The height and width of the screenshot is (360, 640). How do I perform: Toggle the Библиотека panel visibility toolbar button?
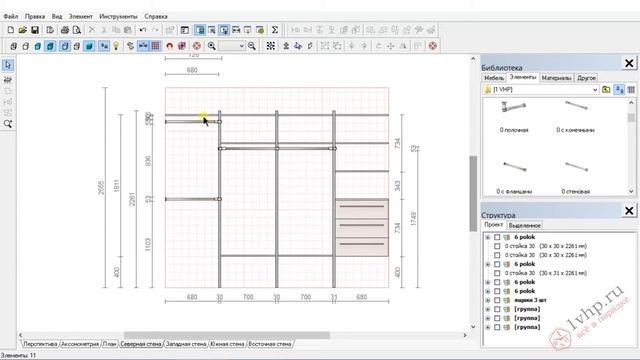pyautogui.click(x=200, y=30)
